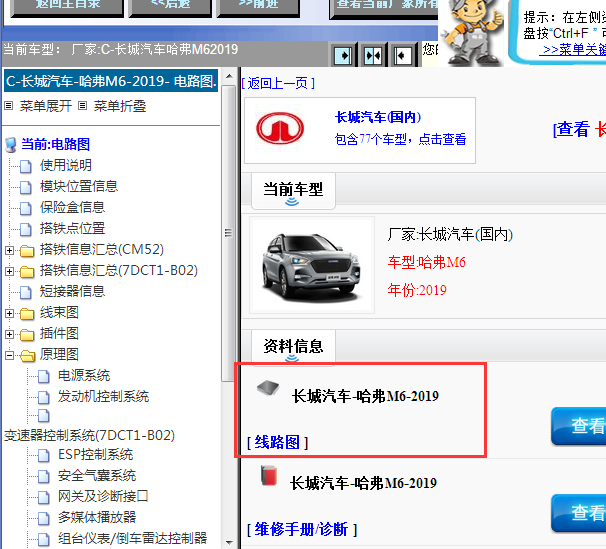Click the 菜单折叠 collapse-menu icon
The height and width of the screenshot is (549, 606).
(x=82, y=105)
